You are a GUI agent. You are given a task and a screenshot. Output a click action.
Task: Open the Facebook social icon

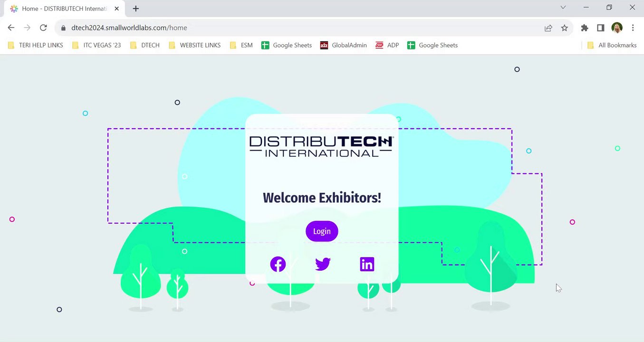point(278,264)
